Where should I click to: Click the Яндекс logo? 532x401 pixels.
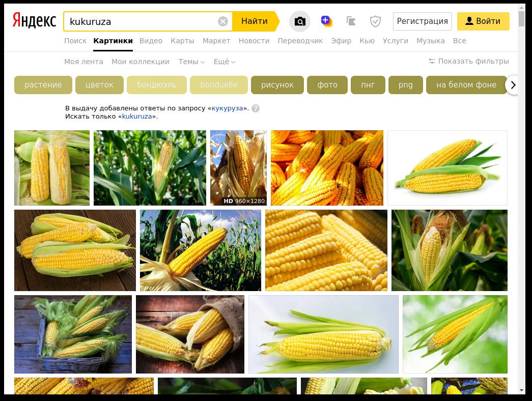pos(34,21)
